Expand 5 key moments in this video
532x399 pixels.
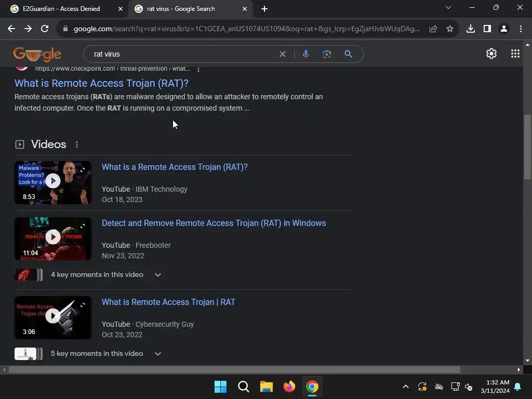coord(158,354)
